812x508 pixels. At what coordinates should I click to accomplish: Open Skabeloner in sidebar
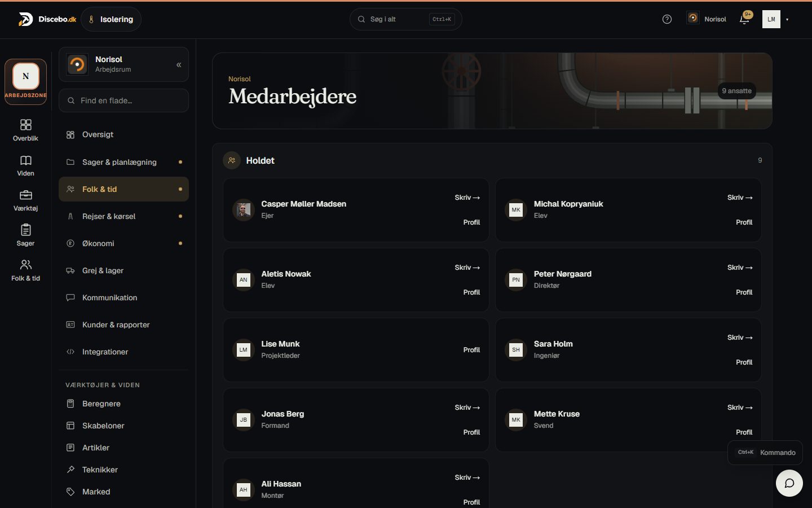click(x=123, y=426)
